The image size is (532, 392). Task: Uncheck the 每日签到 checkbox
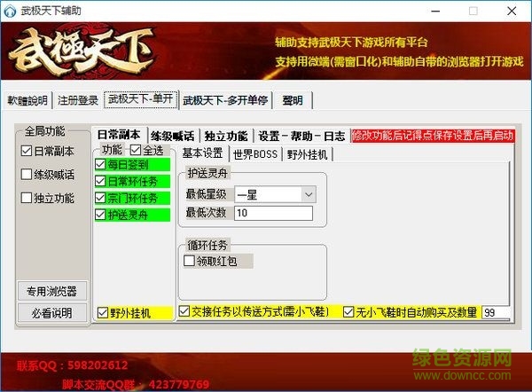click(132, 165)
